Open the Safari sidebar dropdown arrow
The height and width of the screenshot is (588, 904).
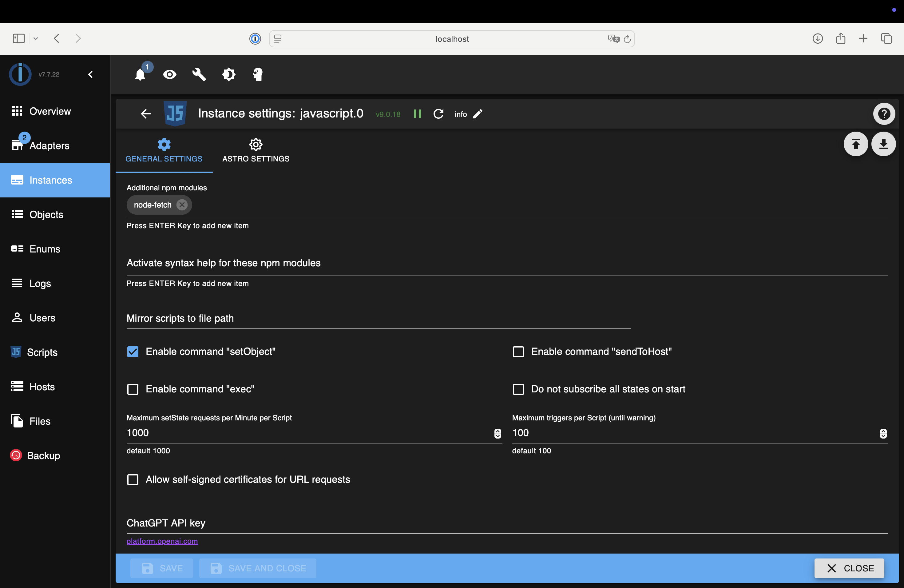click(36, 38)
